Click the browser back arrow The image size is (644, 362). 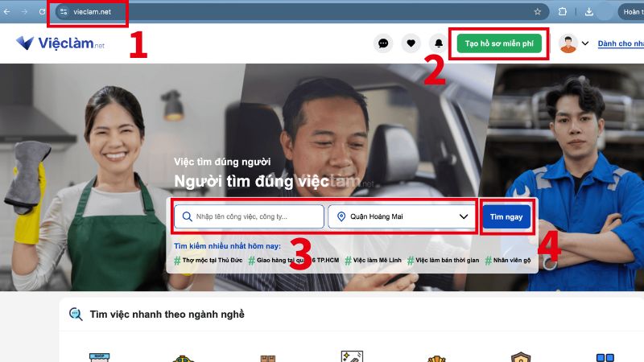[x=7, y=11]
